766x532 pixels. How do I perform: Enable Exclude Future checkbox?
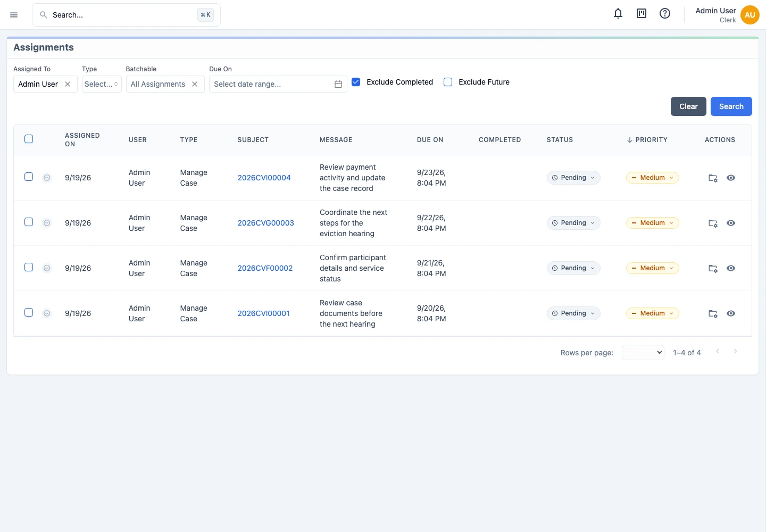pyautogui.click(x=448, y=82)
